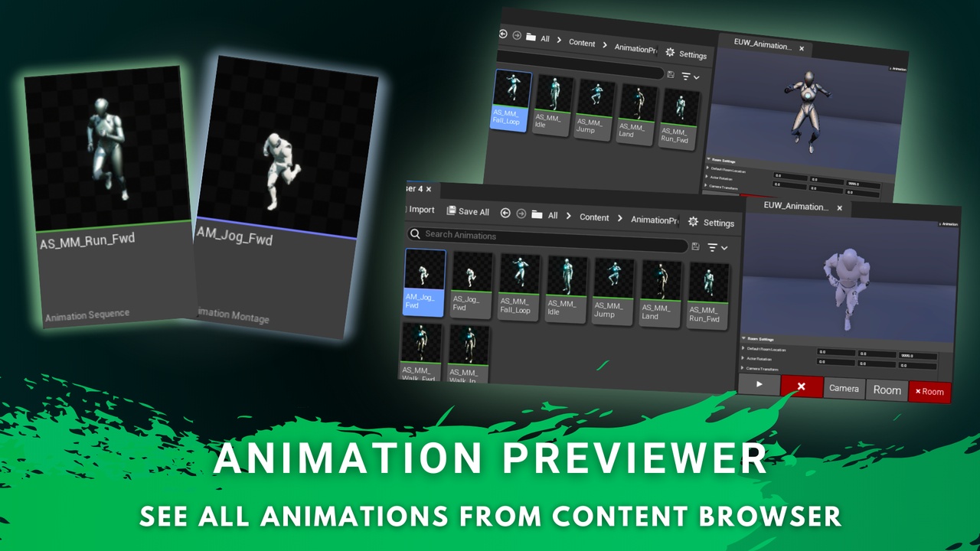
Task: Click the red × Room button
Action: pos(929,392)
